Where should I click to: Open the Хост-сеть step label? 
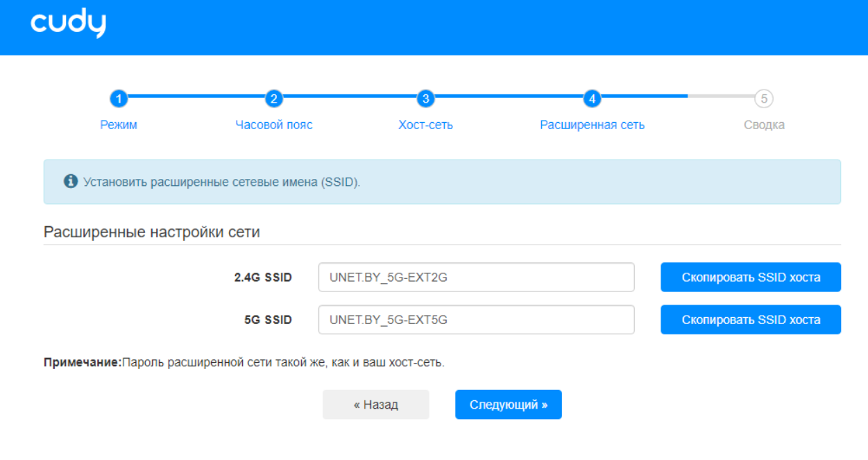click(425, 125)
